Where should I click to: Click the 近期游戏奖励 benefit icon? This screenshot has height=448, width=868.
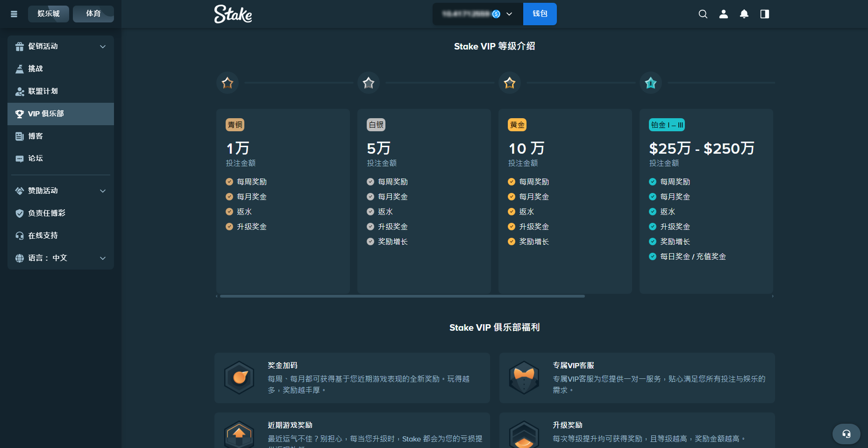pos(239,434)
